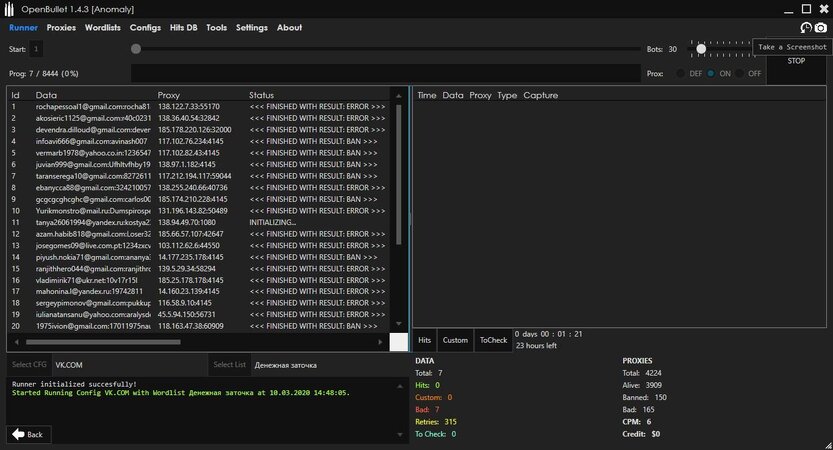
Task: Click the 23 hours left text
Action: coord(536,345)
